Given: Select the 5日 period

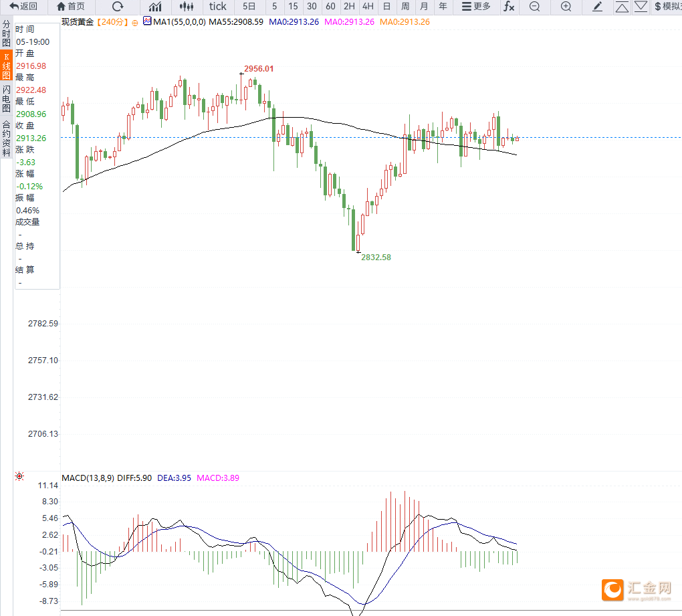Looking at the screenshot, I should [x=249, y=6].
